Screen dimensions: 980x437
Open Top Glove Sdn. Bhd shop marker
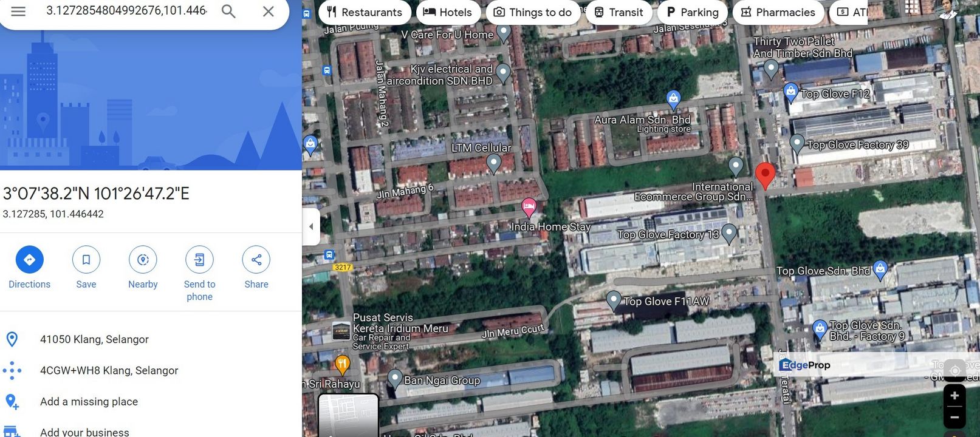(x=880, y=270)
